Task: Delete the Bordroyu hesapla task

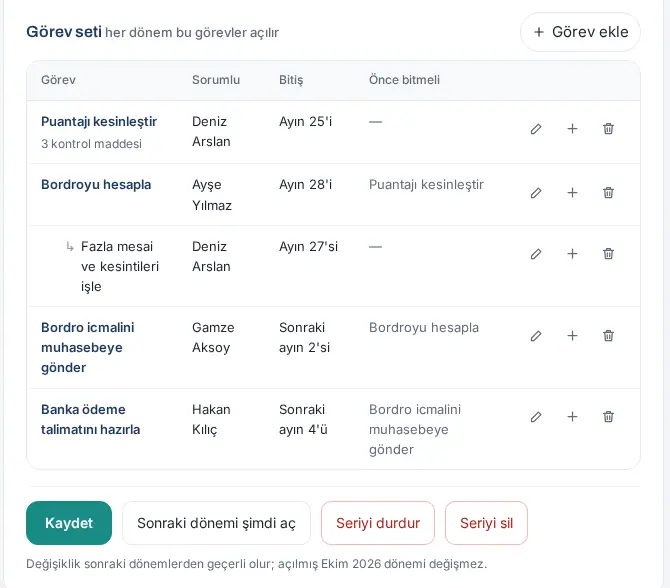Action: (x=608, y=193)
